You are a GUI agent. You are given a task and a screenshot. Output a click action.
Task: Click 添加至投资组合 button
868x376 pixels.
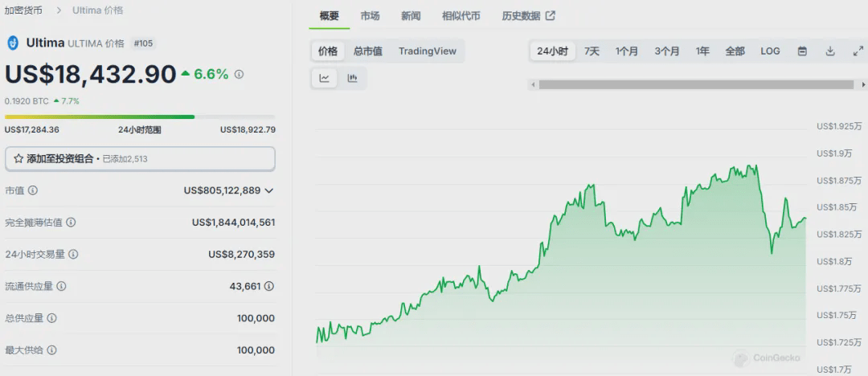[x=140, y=159]
